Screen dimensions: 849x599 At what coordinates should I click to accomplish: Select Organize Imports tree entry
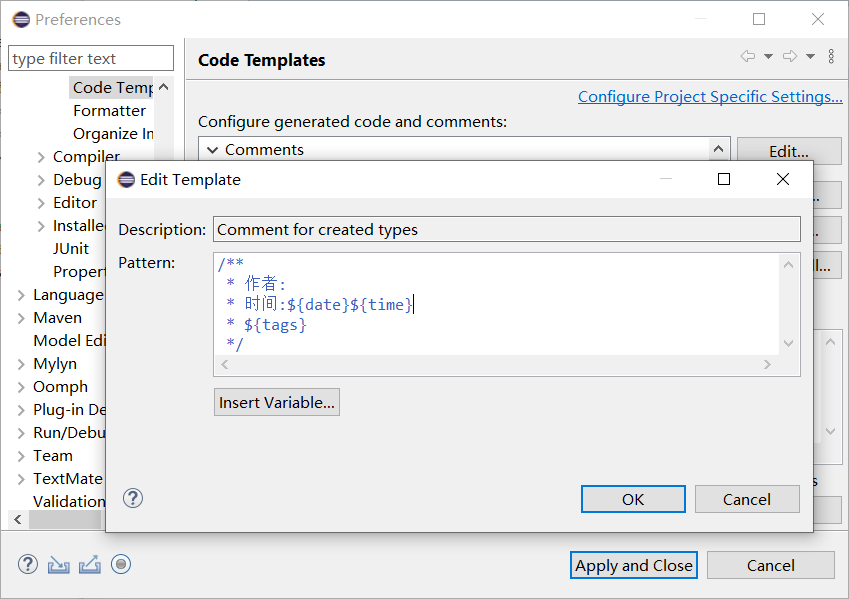113,134
